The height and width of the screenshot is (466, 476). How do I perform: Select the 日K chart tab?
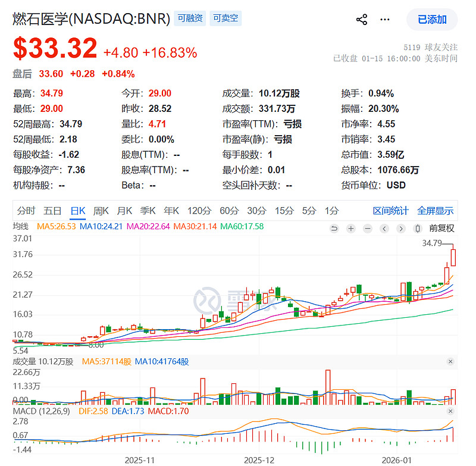pos(78,210)
